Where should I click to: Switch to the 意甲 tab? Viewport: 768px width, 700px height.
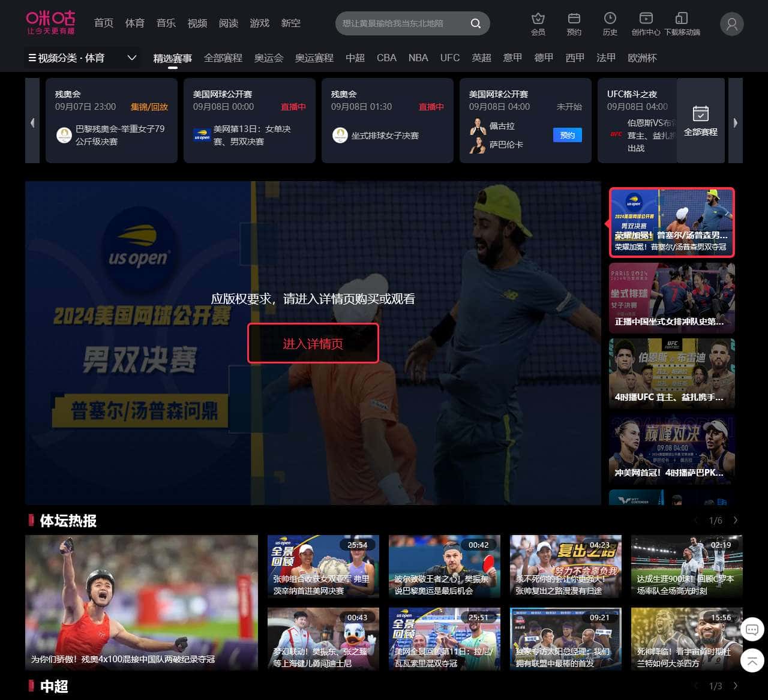512,58
